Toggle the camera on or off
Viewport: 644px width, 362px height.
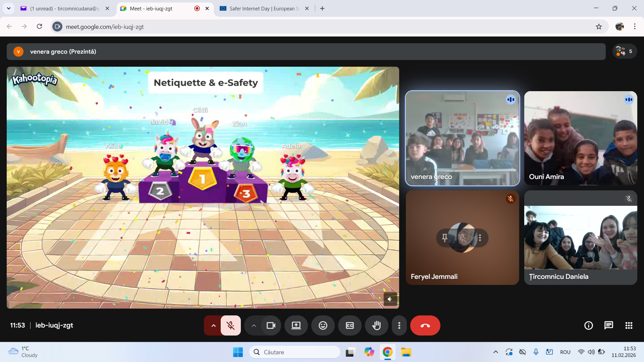[x=271, y=325]
